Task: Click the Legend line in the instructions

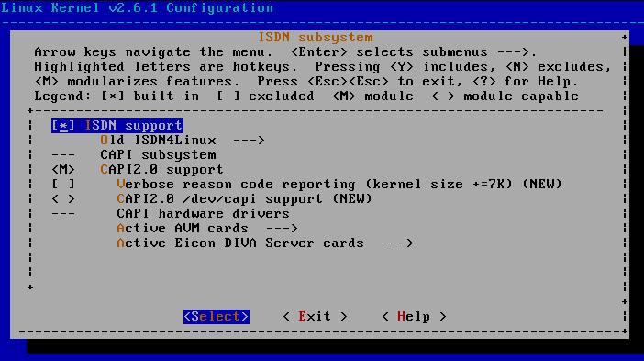Action: click(x=306, y=96)
